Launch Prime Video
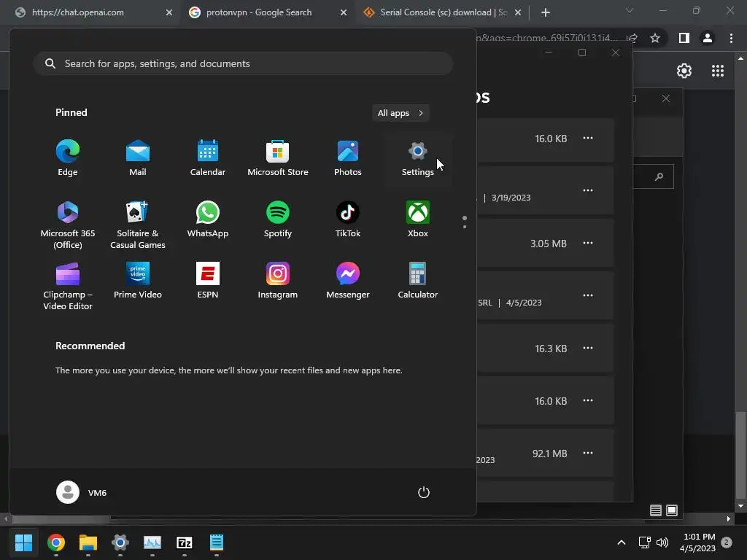The image size is (747, 560). tap(138, 281)
